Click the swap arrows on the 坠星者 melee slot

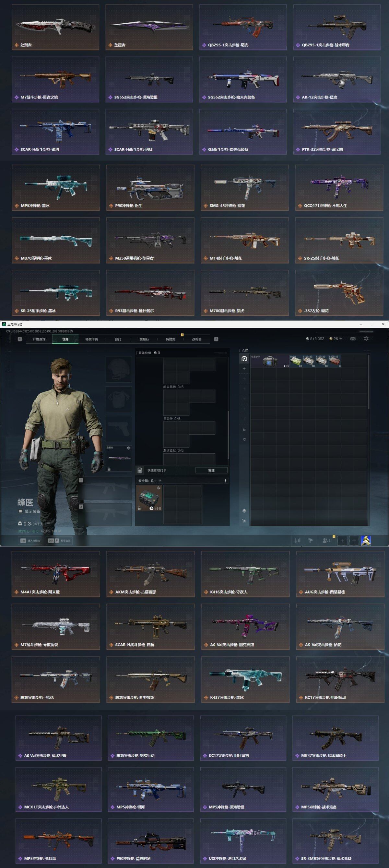pos(128,448)
